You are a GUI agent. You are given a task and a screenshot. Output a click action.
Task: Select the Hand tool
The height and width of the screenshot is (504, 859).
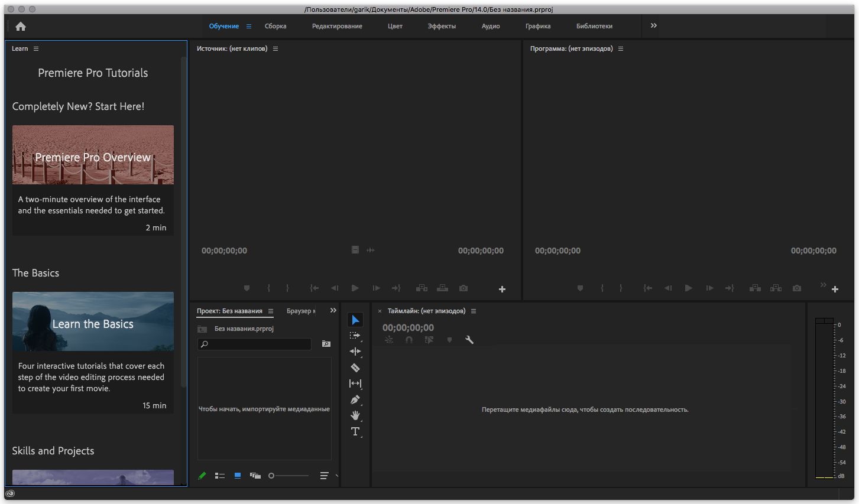pos(355,415)
